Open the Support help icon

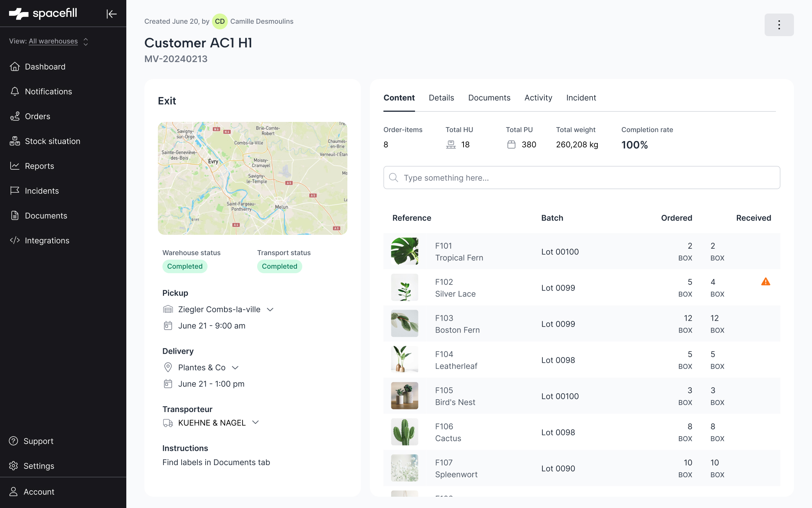[x=14, y=441]
